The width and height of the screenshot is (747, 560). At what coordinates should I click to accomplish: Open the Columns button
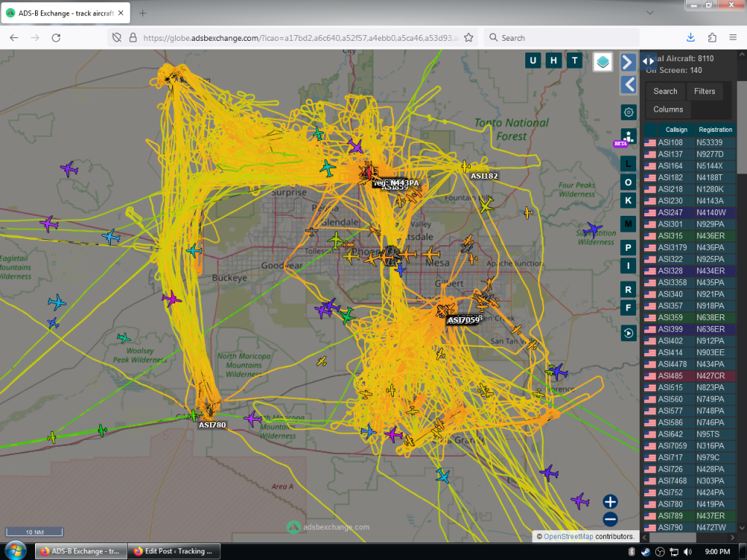click(x=668, y=109)
